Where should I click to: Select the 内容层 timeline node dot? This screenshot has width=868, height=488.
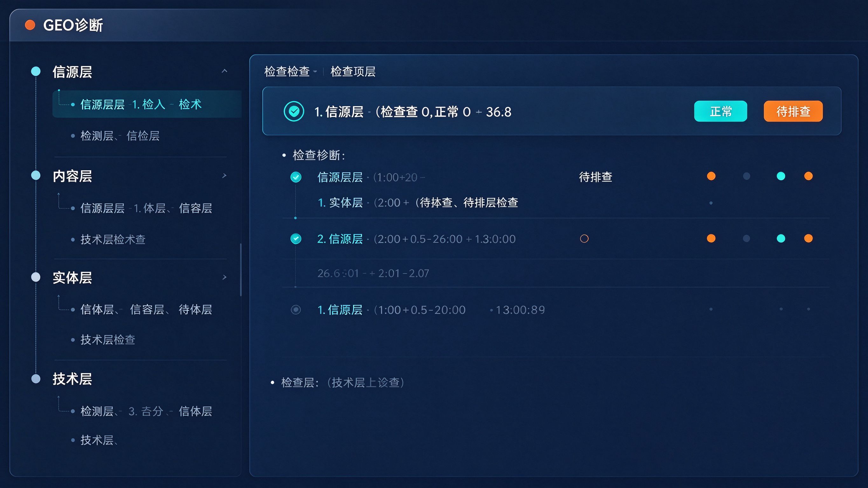click(x=36, y=175)
